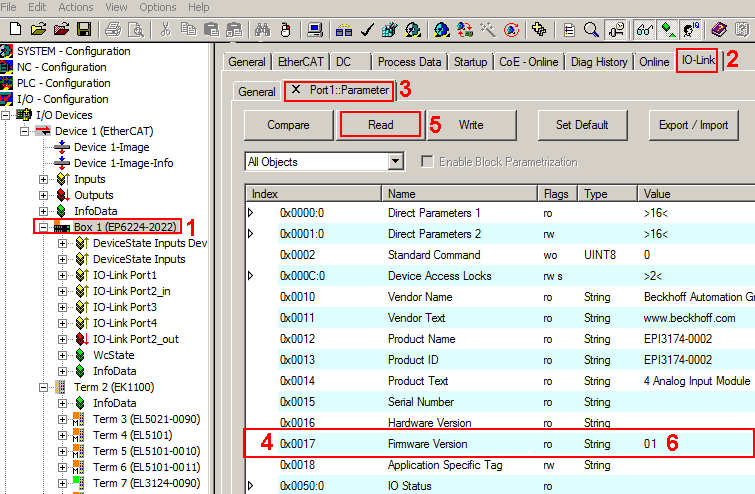755x494 pixels.
Task: Click the Print Preview toolbar icon
Action: pyautogui.click(x=136, y=30)
